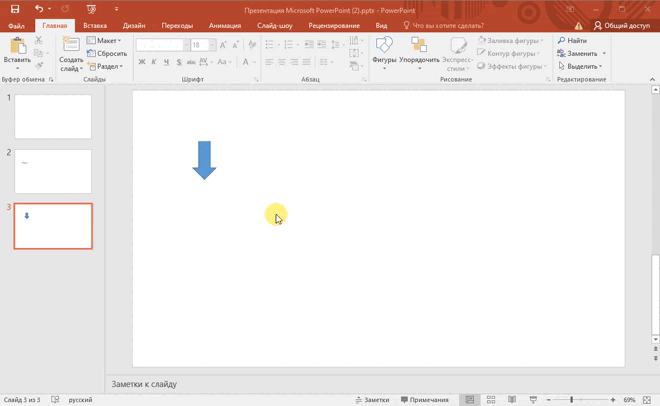Image resolution: width=660 pixels, height=406 pixels.
Task: Click the zoom slider handle
Action: tap(571, 400)
